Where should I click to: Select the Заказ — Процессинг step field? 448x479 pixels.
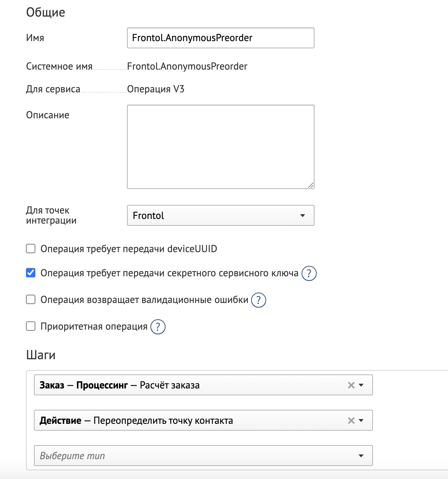[188, 385]
